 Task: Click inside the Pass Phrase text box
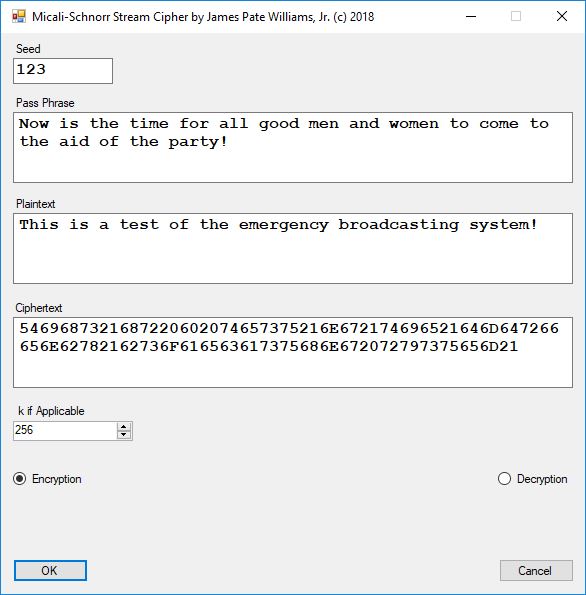pyautogui.click(x=293, y=147)
